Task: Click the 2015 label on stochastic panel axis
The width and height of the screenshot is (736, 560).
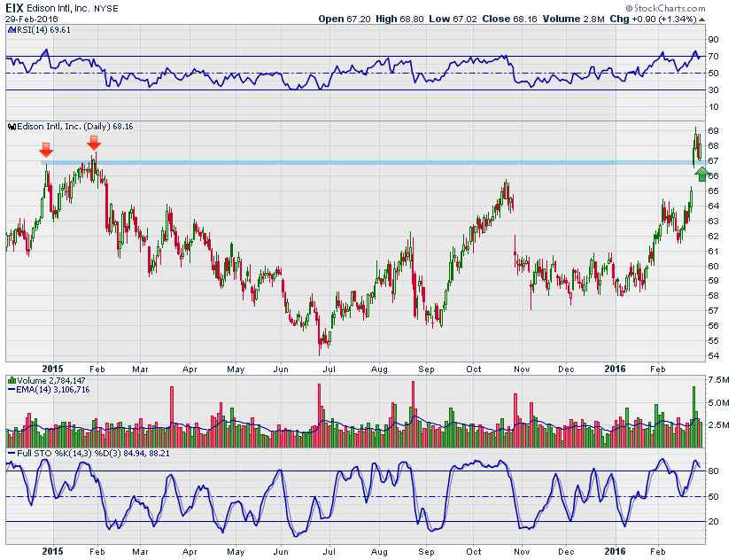Action: 52,551
